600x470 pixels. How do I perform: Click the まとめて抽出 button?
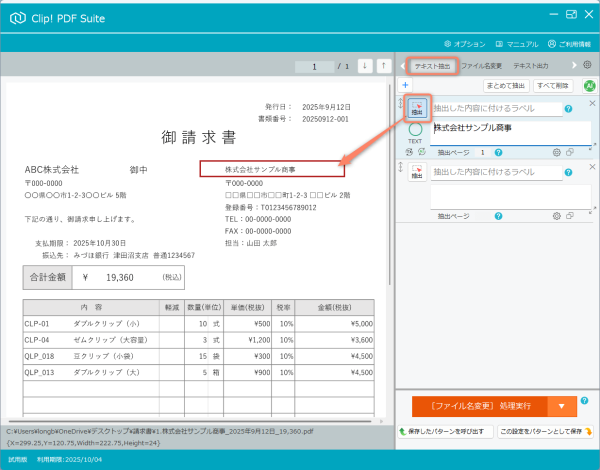506,86
